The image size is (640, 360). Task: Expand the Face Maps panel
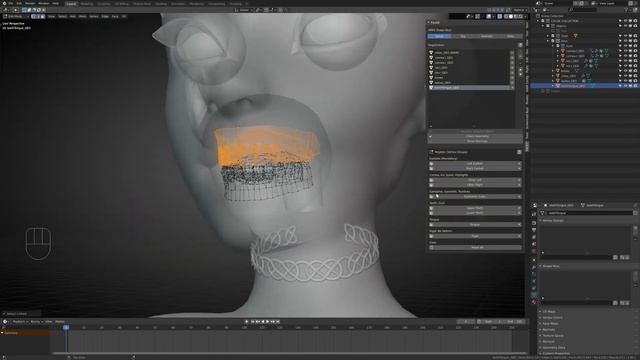pyautogui.click(x=550, y=324)
